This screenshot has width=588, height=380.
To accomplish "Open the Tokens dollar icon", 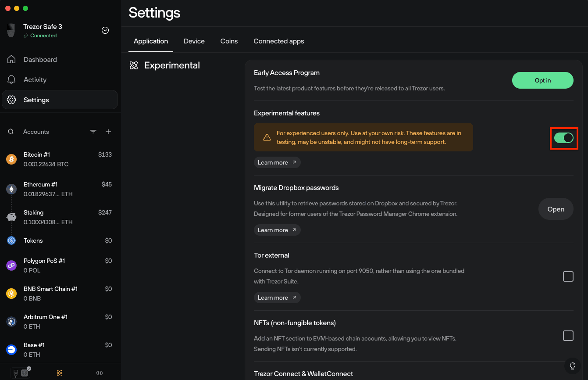I will 11,240.
